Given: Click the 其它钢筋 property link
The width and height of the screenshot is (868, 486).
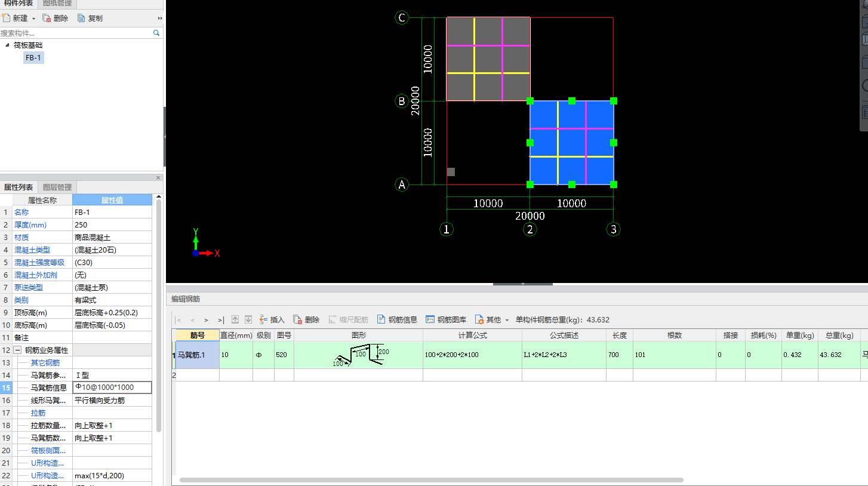Looking at the screenshot, I should (x=45, y=363).
